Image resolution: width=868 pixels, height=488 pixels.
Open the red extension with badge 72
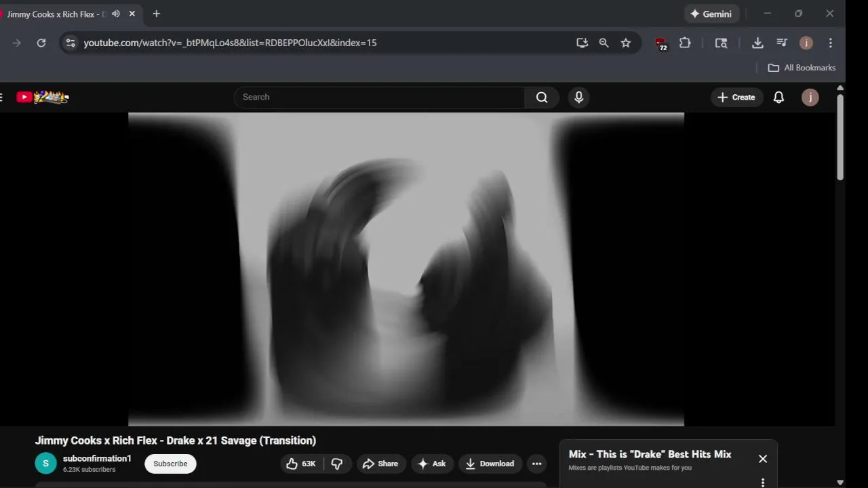coord(661,43)
